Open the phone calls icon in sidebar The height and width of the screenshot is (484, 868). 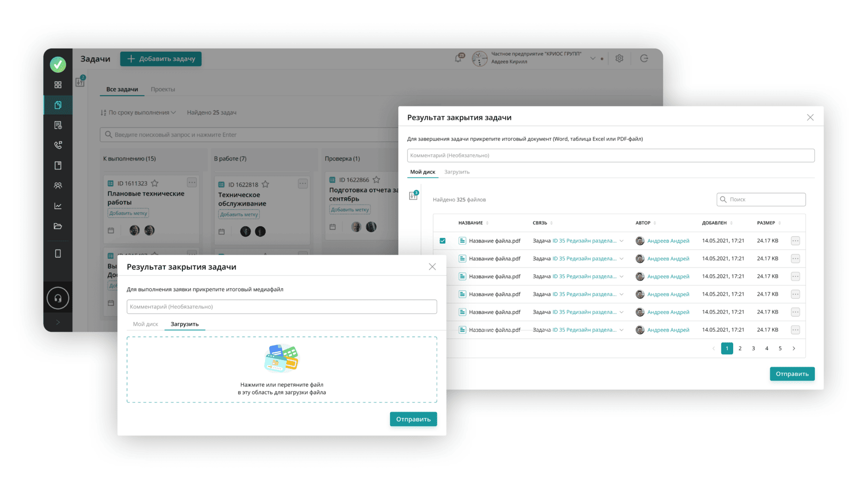click(x=58, y=145)
